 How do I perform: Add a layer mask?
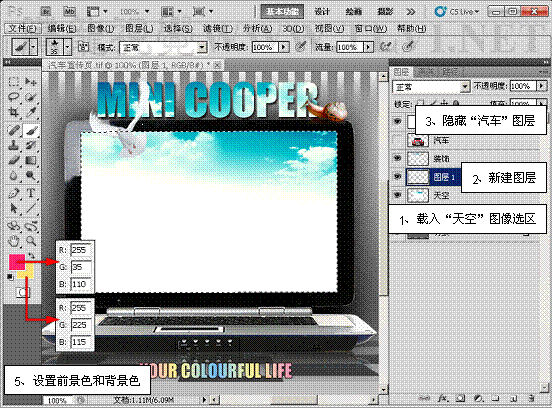point(460,398)
